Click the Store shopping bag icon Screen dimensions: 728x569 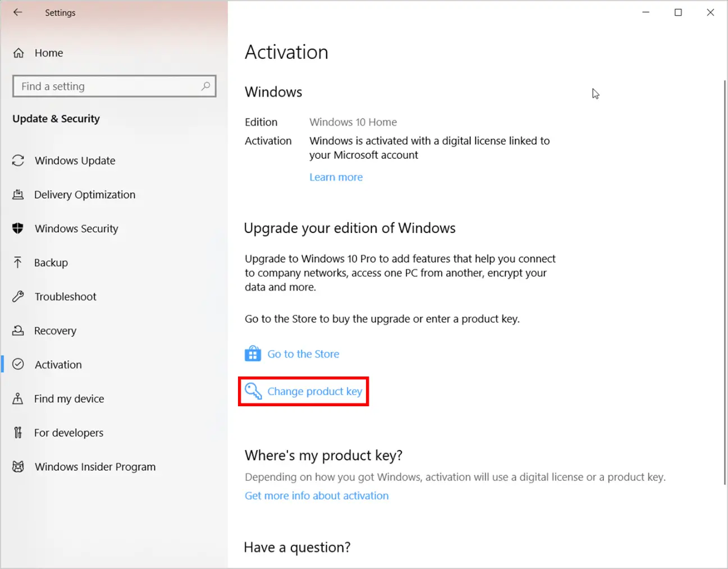[x=253, y=354]
